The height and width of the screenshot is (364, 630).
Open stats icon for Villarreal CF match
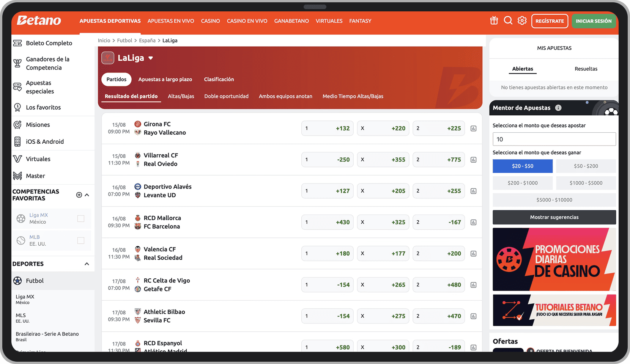tap(473, 160)
